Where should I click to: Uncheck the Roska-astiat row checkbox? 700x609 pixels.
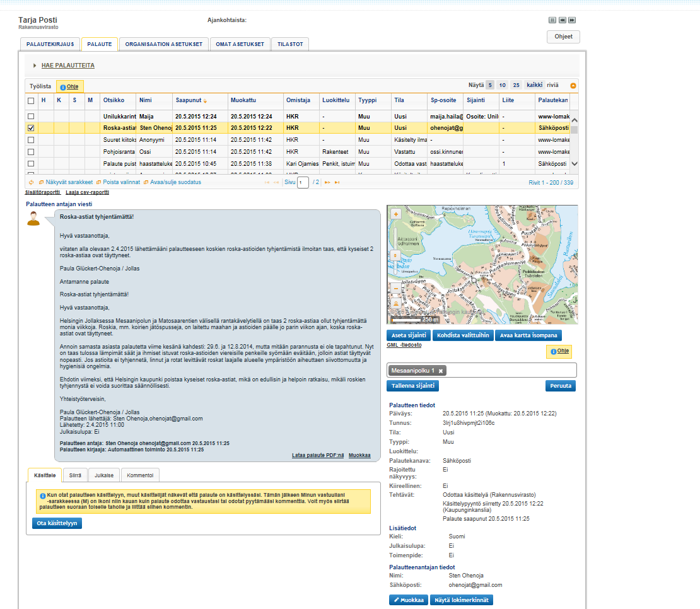(31, 128)
